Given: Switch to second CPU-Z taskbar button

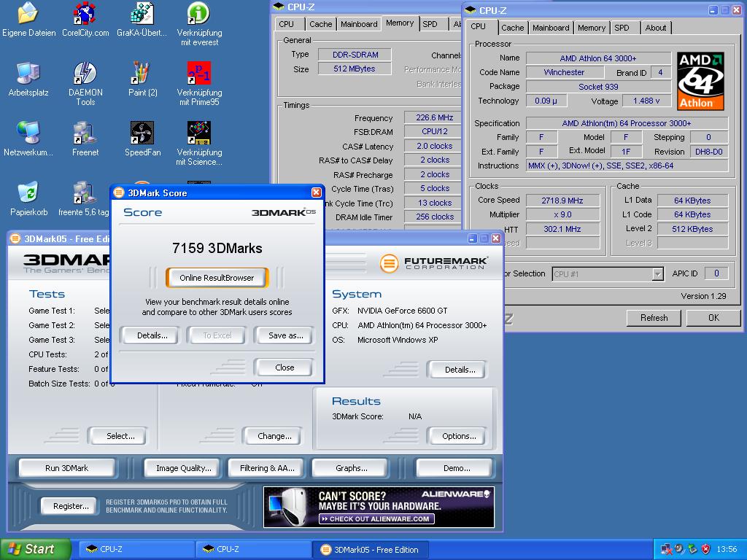Looking at the screenshot, I should [252, 549].
